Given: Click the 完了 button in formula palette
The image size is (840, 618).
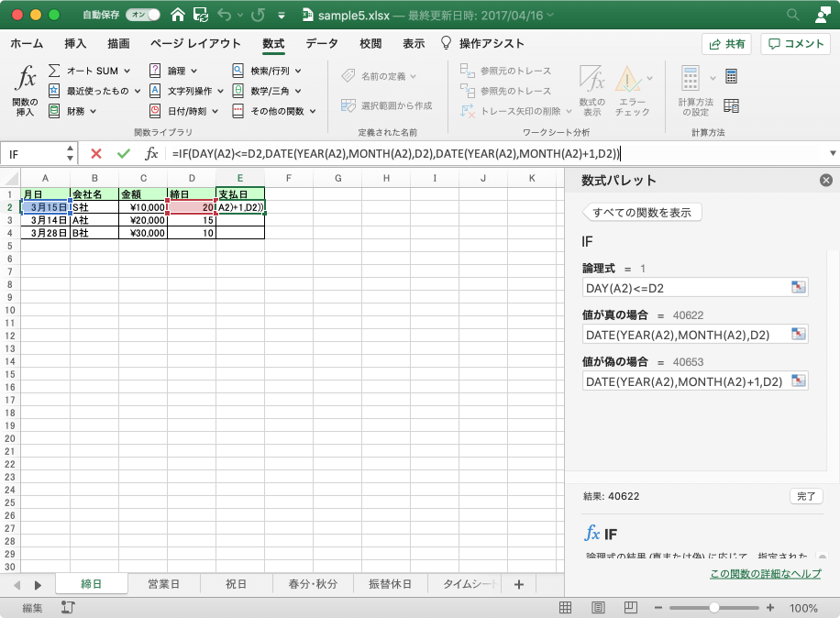Looking at the screenshot, I should (x=806, y=496).
